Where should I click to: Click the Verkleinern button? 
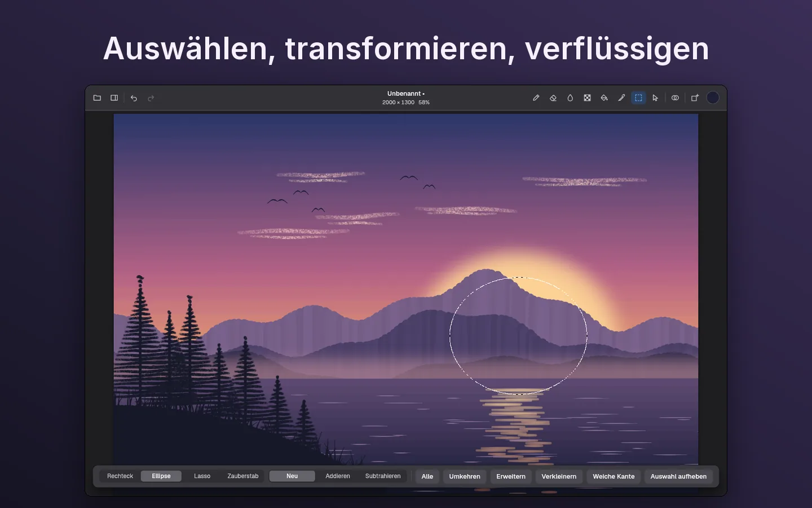coord(559,476)
